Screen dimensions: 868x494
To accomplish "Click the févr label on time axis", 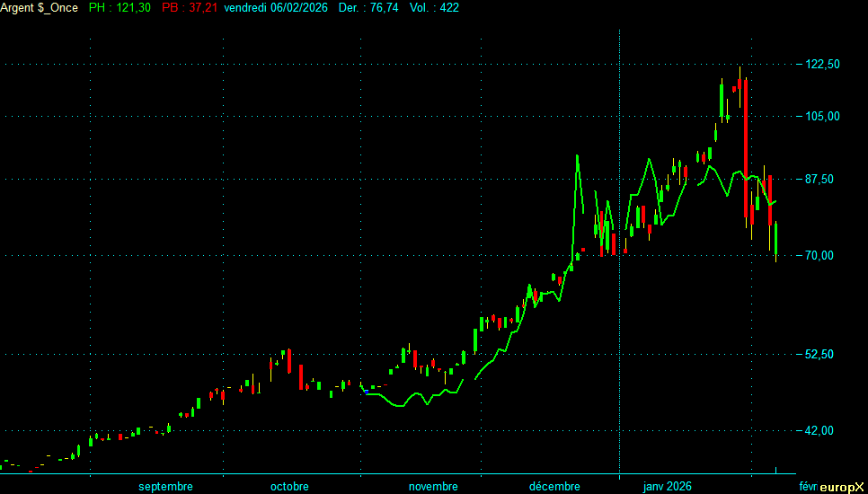I will click(808, 487).
